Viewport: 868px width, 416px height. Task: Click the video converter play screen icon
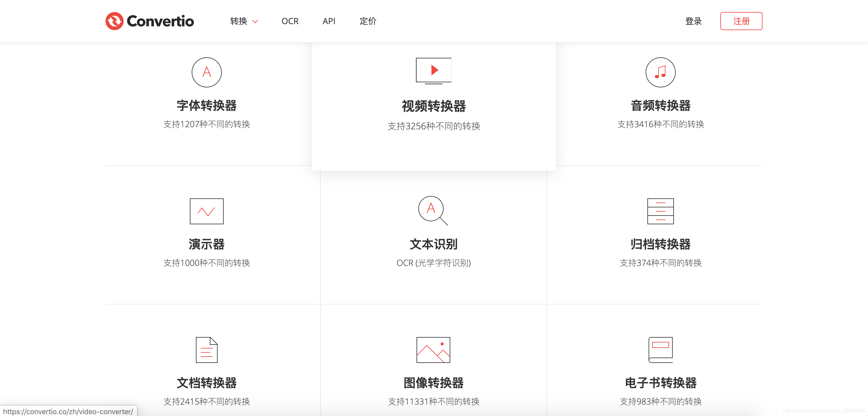pos(433,71)
